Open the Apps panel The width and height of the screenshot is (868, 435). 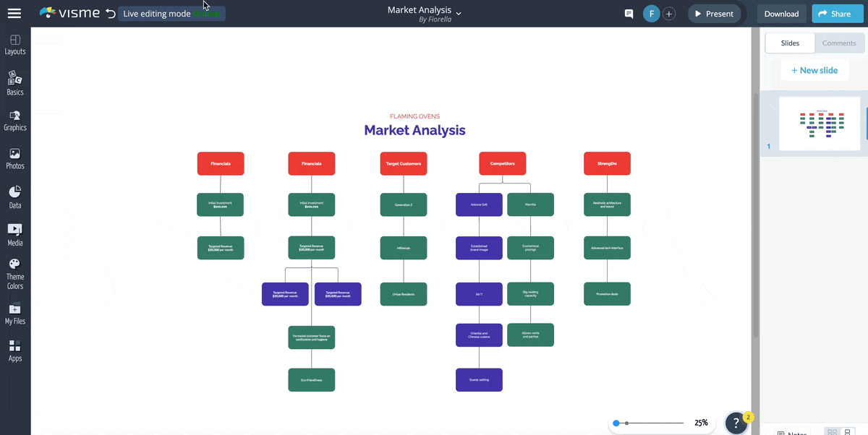[x=15, y=352]
